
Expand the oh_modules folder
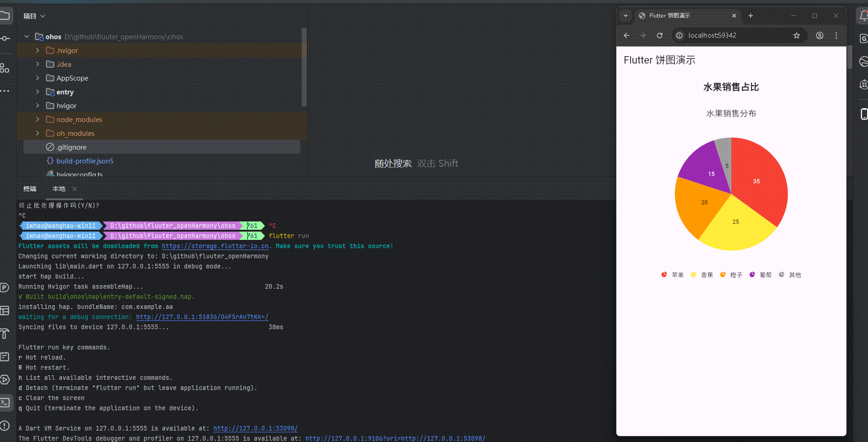(x=38, y=133)
